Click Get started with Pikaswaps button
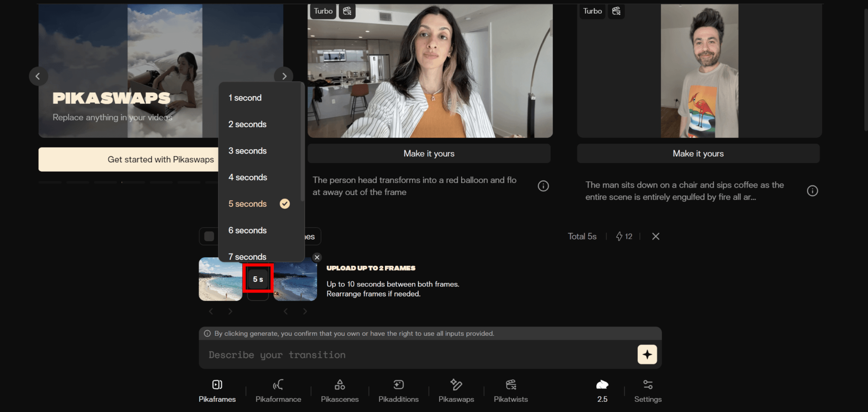This screenshot has width=868, height=412. pyautogui.click(x=128, y=159)
